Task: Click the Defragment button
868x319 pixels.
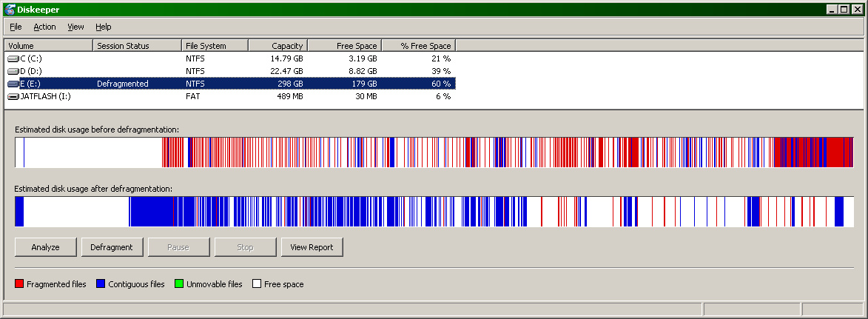Action: 112,247
